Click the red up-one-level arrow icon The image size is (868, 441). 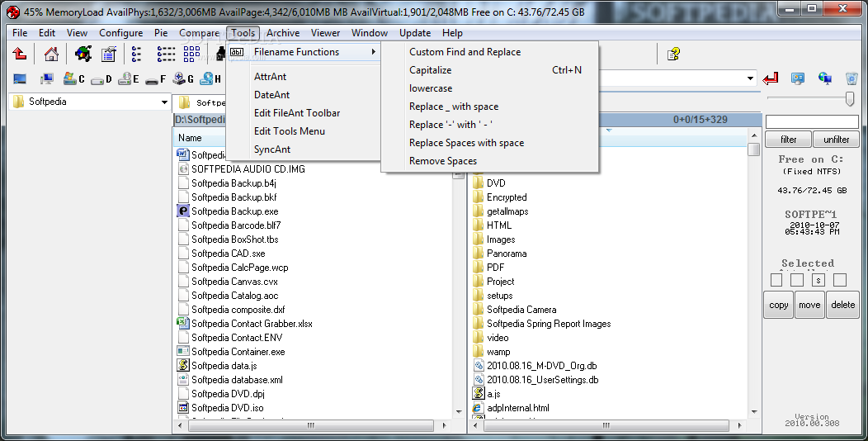click(x=19, y=54)
